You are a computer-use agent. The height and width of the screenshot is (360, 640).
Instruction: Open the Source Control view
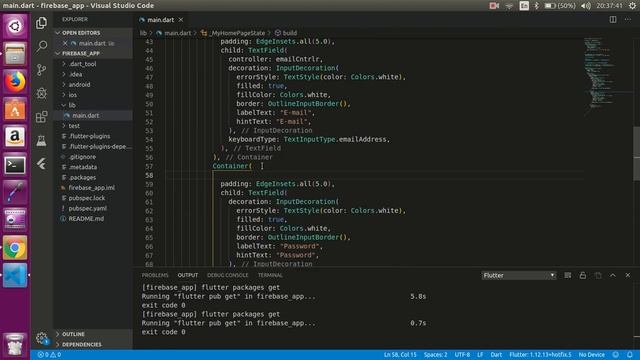click(x=41, y=70)
